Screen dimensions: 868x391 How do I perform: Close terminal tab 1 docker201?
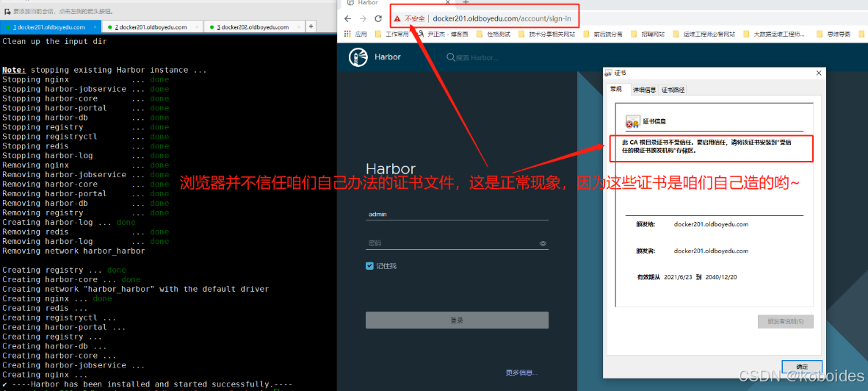pyautogui.click(x=95, y=26)
